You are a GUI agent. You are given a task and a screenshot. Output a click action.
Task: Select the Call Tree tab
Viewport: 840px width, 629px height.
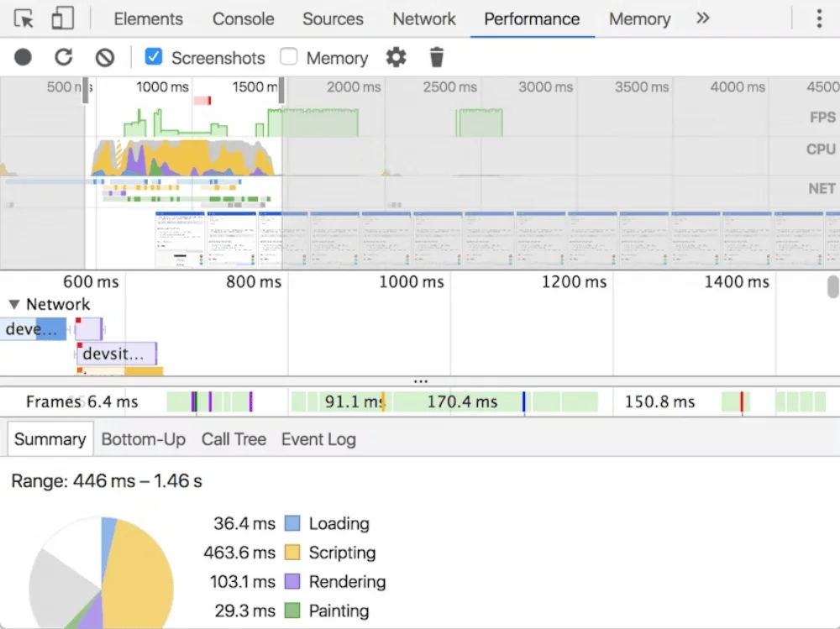(x=234, y=439)
